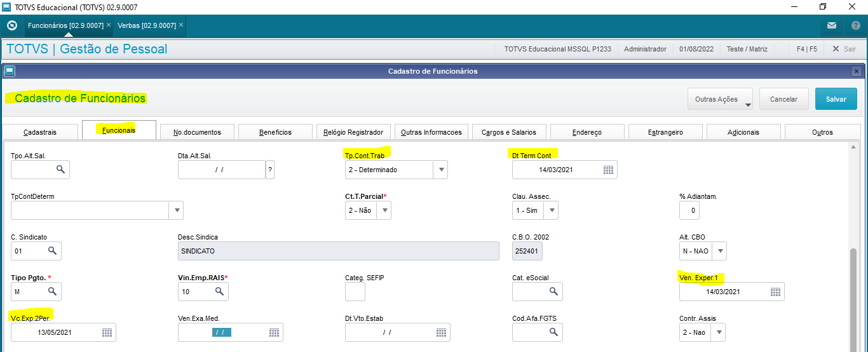Click the F4 | F5 shortcut button
The width and height of the screenshot is (868, 352).
[x=806, y=49]
